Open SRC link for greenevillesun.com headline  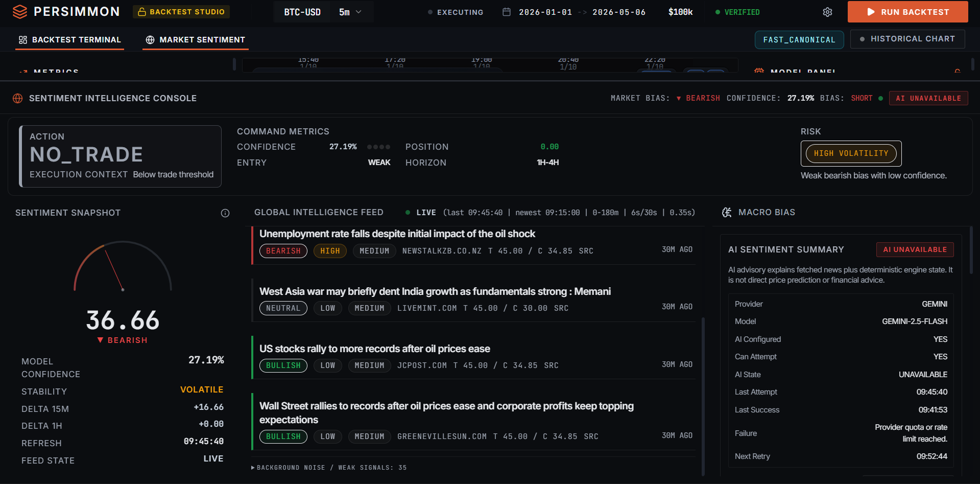pyautogui.click(x=591, y=436)
